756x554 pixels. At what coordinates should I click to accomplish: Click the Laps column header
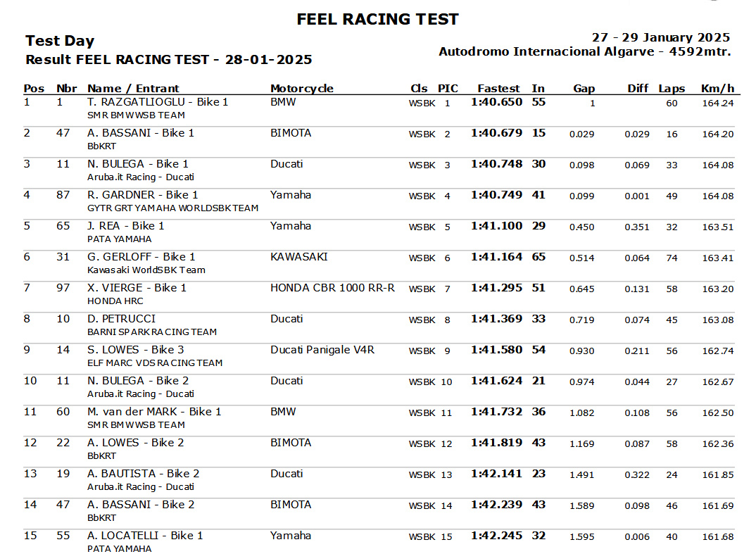click(672, 88)
